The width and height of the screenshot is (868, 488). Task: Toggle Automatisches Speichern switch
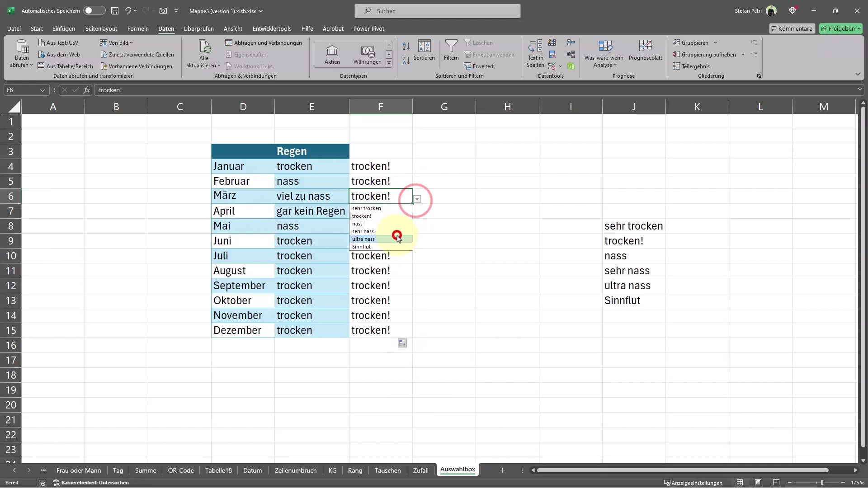point(94,11)
